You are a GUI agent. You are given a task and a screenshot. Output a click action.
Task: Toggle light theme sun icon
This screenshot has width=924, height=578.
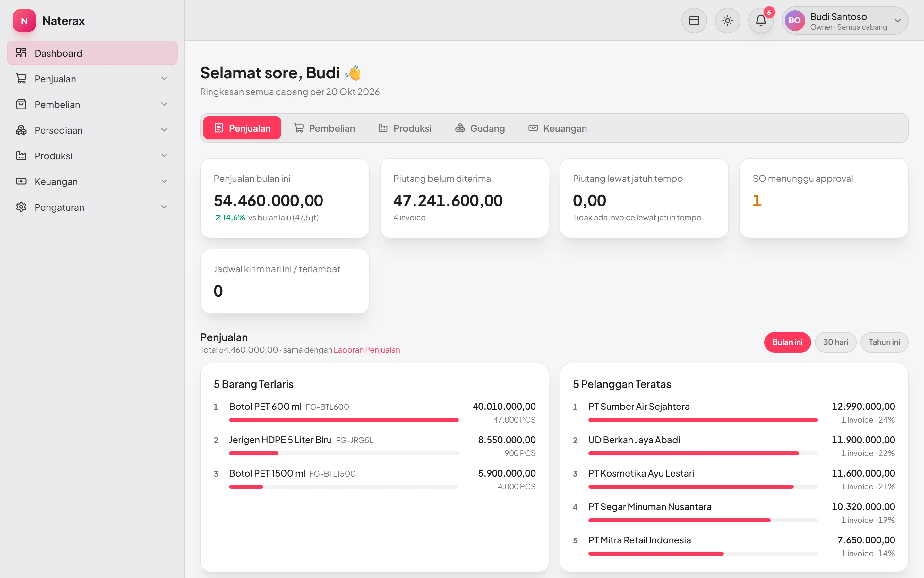(727, 21)
